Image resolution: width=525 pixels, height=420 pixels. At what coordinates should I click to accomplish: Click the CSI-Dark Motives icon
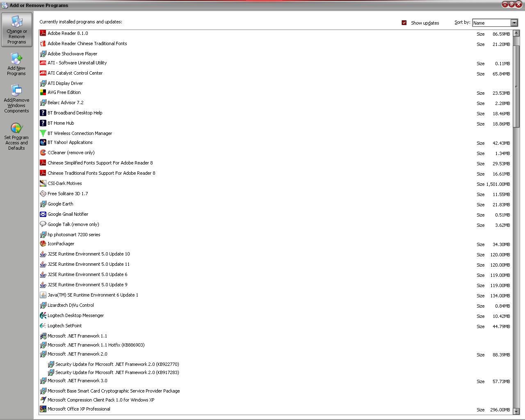click(x=43, y=183)
